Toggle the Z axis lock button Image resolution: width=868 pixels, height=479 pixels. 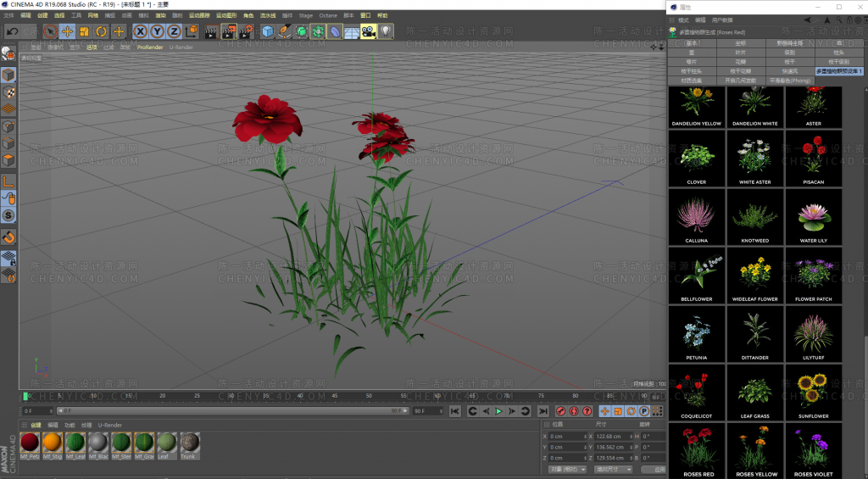[x=174, y=31]
